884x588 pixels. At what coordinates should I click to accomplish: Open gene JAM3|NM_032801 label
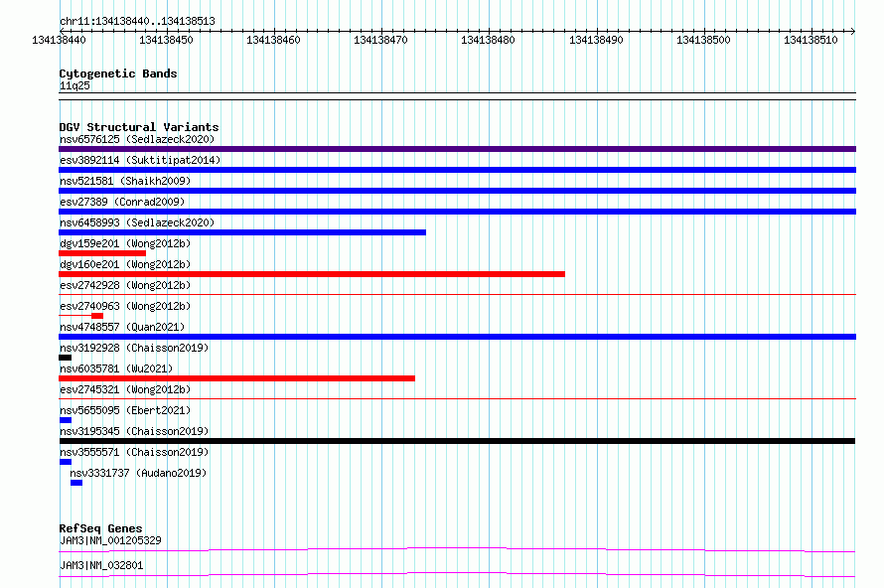click(101, 565)
